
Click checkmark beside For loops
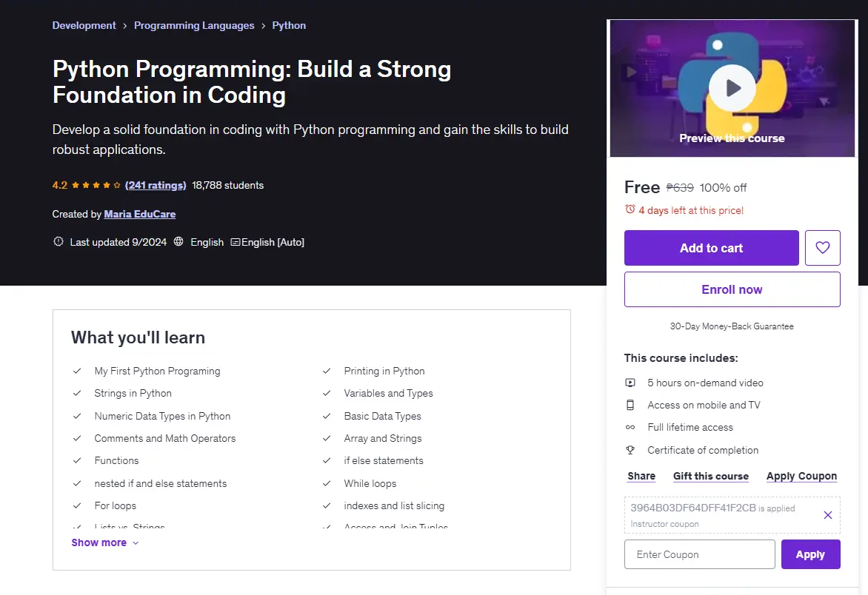(77, 505)
